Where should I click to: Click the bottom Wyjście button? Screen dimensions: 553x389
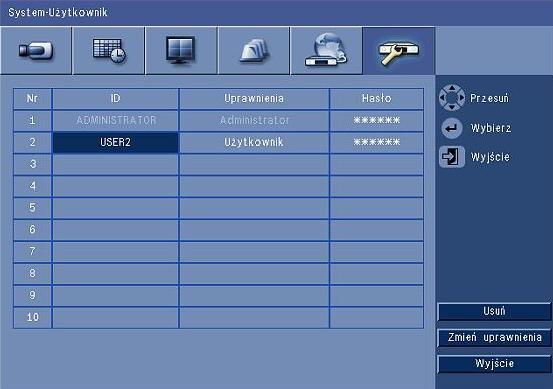(494, 364)
